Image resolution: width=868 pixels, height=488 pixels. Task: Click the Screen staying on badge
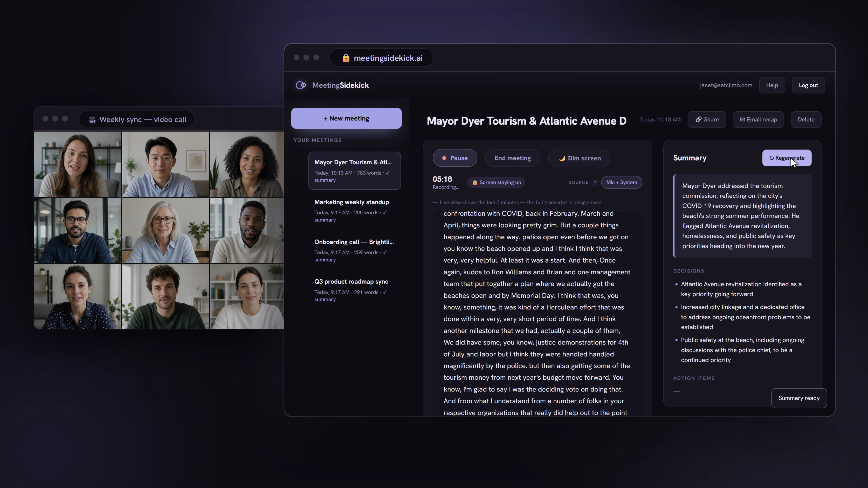[496, 182]
